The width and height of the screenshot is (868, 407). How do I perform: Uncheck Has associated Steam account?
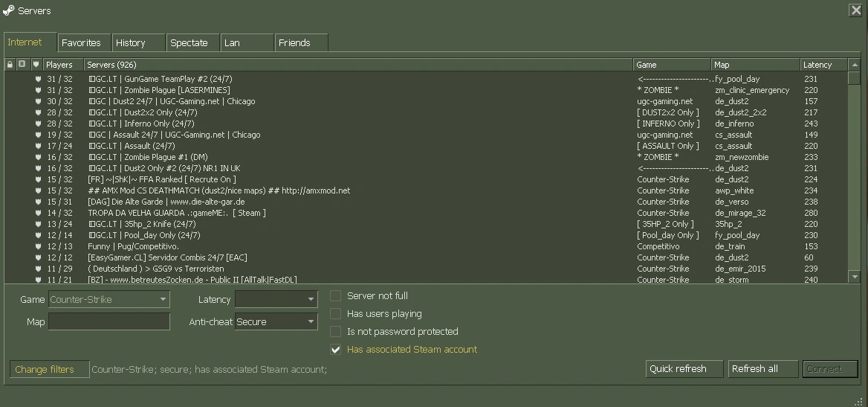[335, 349]
